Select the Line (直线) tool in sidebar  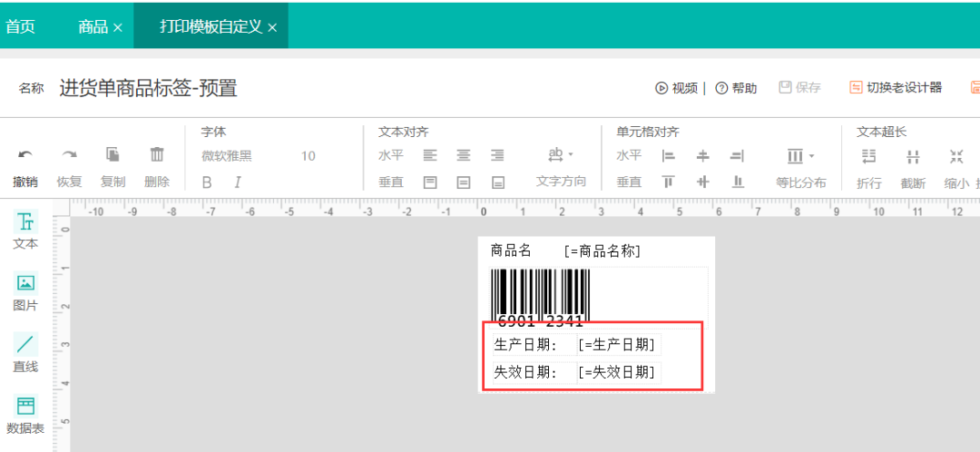click(x=25, y=352)
